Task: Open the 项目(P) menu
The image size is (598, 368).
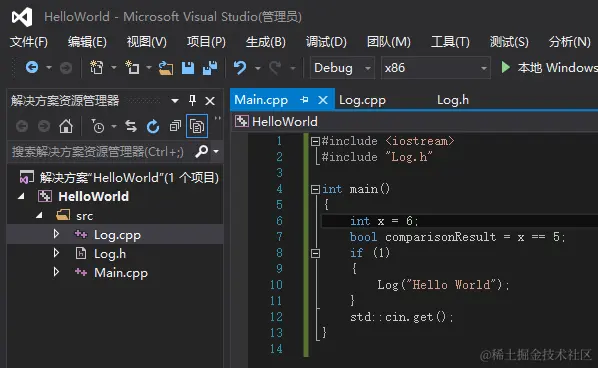Action: coord(206,42)
